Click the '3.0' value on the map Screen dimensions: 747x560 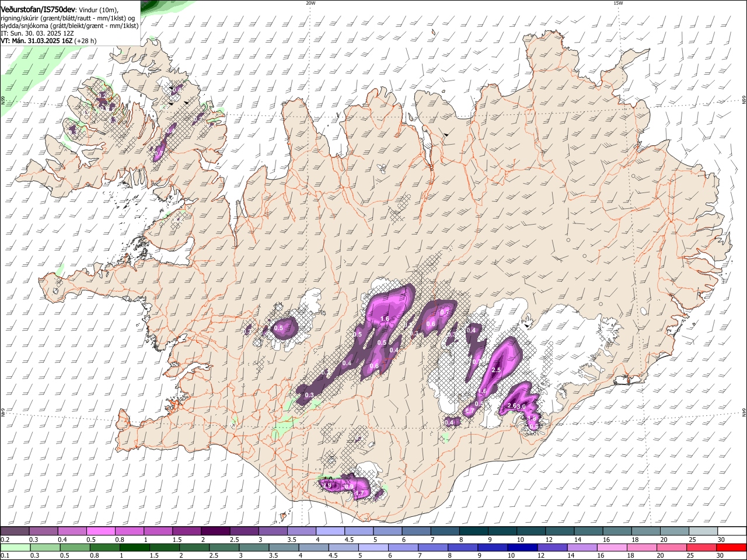(522, 406)
